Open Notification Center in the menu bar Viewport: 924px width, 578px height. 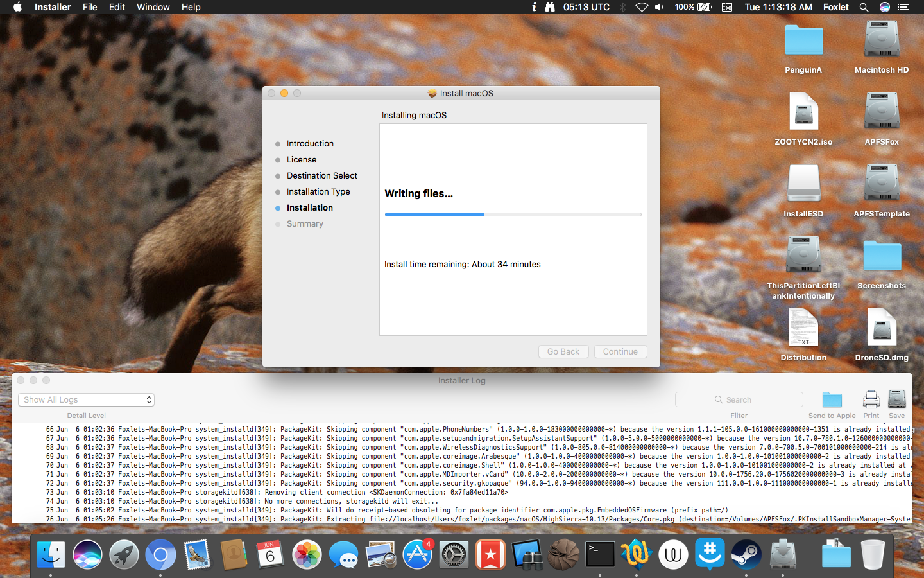pos(903,7)
